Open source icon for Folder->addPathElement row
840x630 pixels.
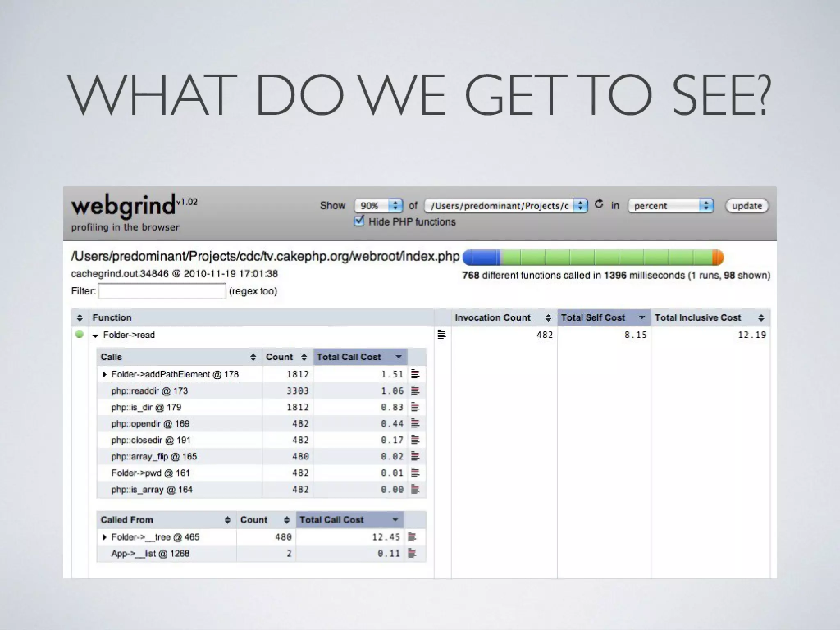[415, 374]
